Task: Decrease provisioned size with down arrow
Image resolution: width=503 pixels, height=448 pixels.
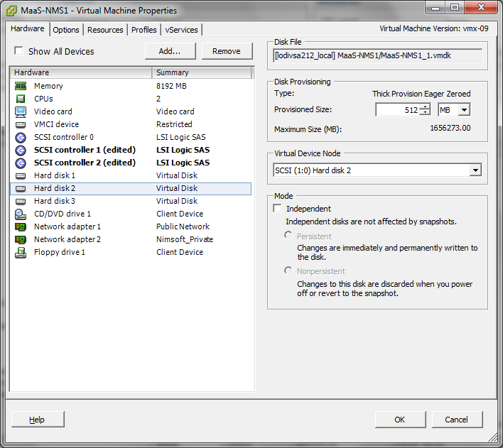Action: coord(426,112)
